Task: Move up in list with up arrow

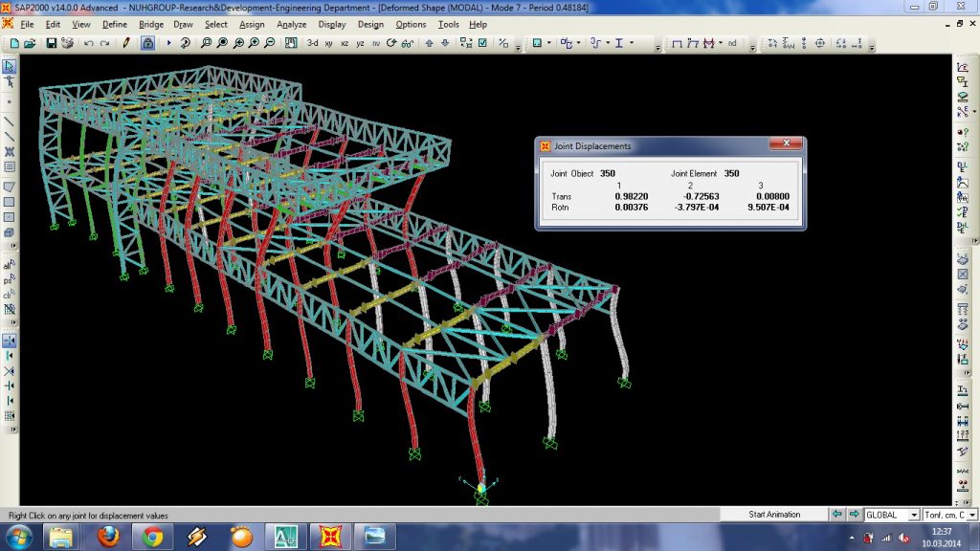Action: tap(429, 43)
